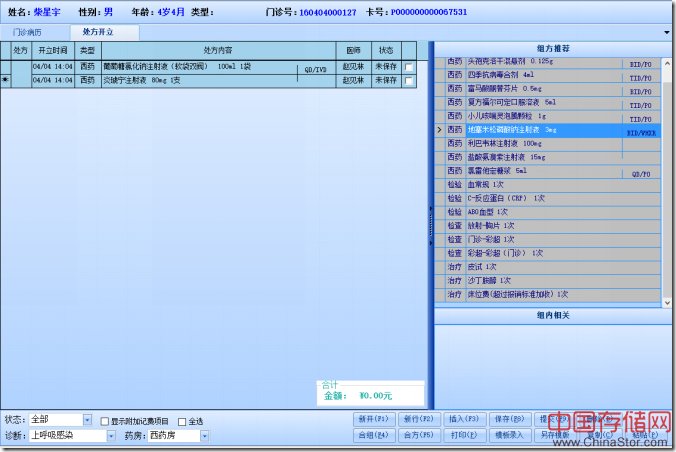Click the top-right panel dropdown arrow
676x452 pixels.
(667, 32)
